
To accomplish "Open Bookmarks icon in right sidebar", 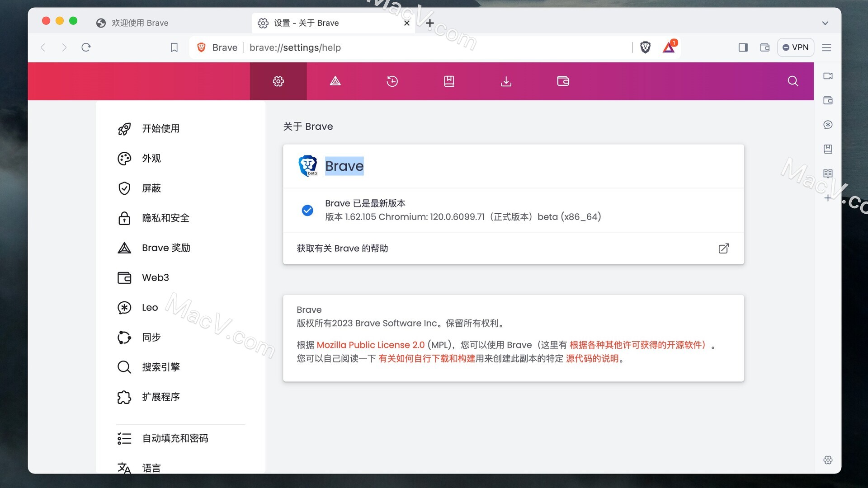I will pyautogui.click(x=828, y=149).
